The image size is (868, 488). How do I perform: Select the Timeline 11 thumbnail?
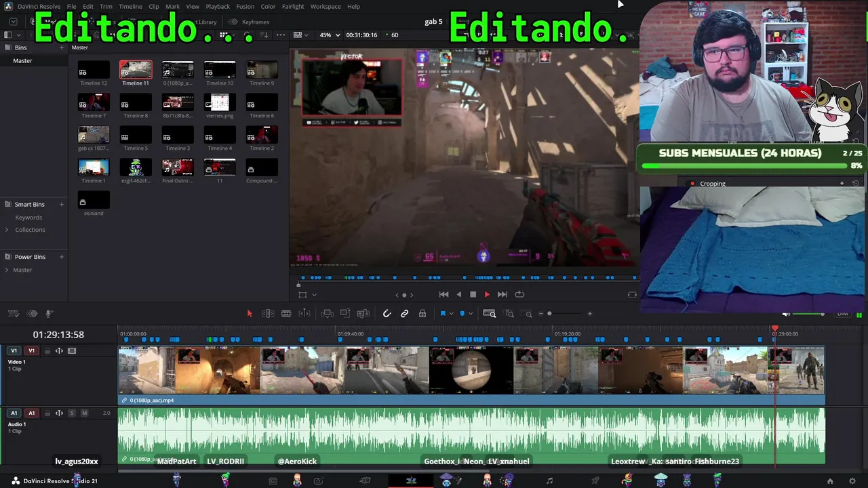click(136, 69)
